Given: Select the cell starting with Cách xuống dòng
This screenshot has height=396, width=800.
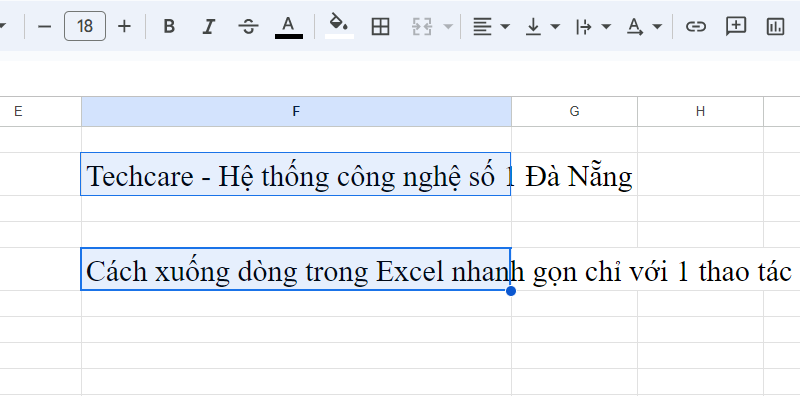Looking at the screenshot, I should [x=296, y=269].
